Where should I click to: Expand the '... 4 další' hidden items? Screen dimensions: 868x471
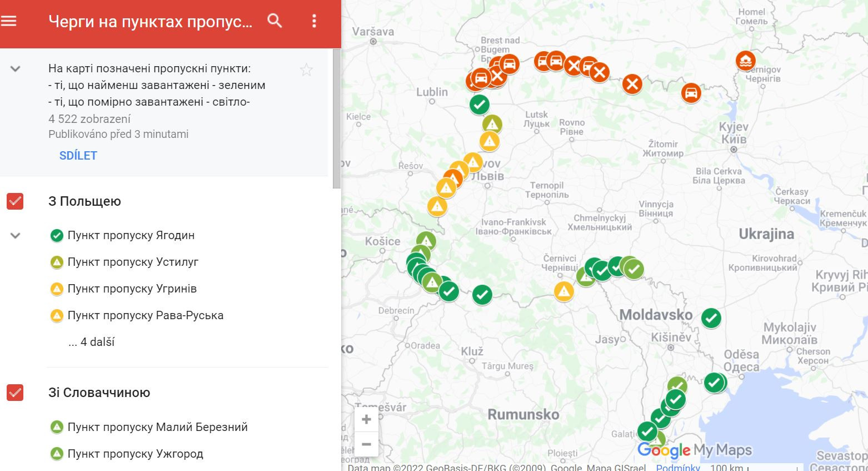91,342
